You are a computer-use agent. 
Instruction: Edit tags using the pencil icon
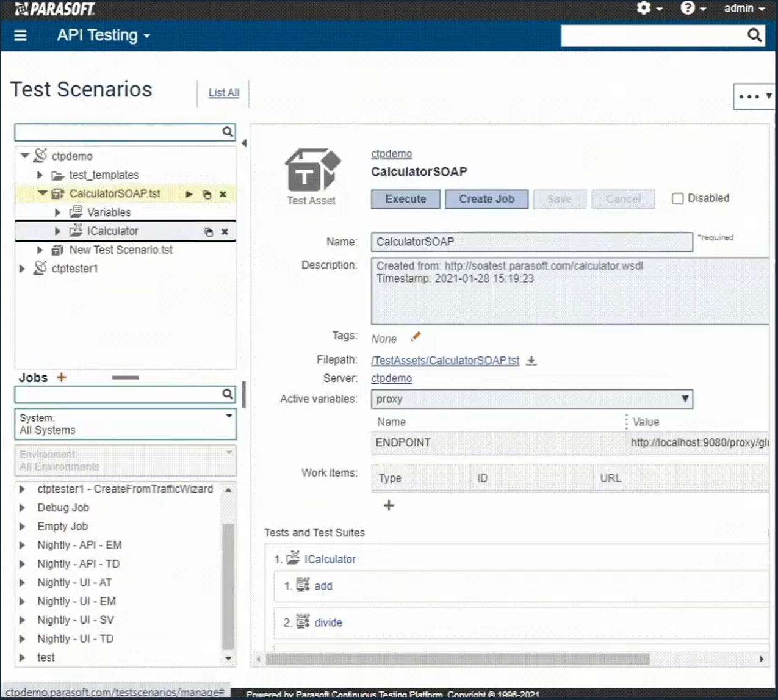coord(416,336)
